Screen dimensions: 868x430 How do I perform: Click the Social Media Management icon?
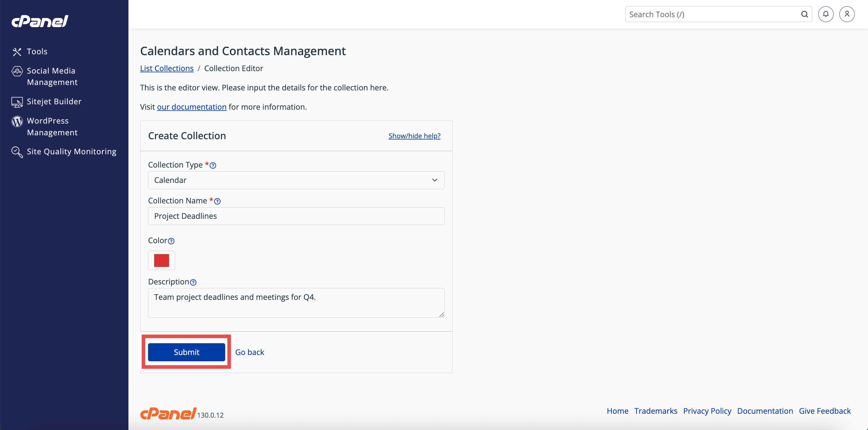pos(17,71)
